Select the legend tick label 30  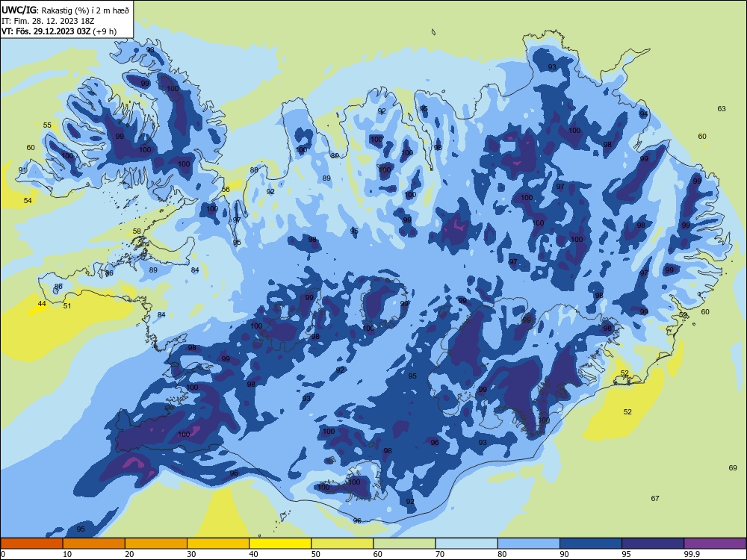click(191, 554)
